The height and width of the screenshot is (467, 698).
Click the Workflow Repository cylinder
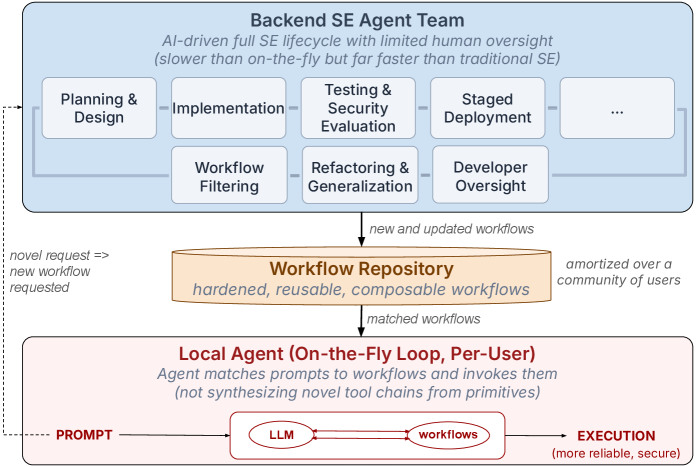coord(361,276)
